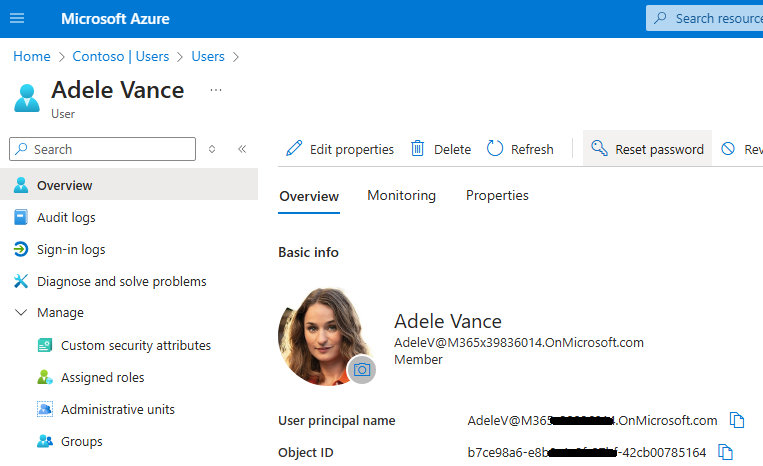Click the Assigned roles person icon
Screen dimensions: 763x466
[45, 377]
